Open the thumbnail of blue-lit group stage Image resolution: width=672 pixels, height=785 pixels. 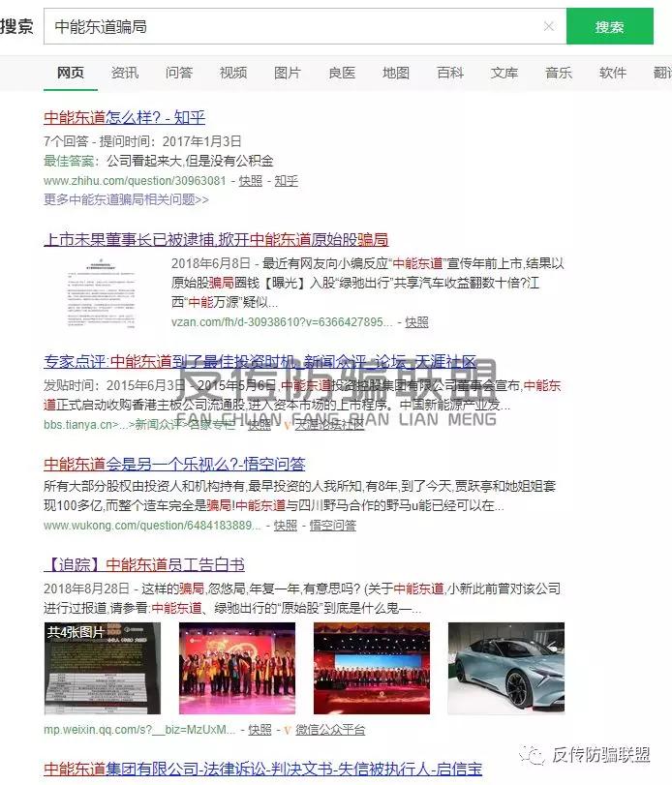coord(372,668)
